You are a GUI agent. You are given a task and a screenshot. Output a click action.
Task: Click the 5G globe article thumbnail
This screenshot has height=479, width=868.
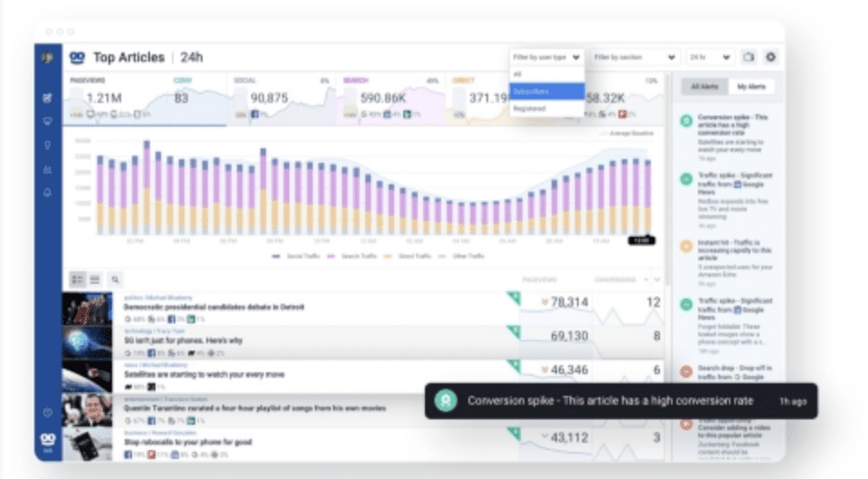[x=87, y=343]
